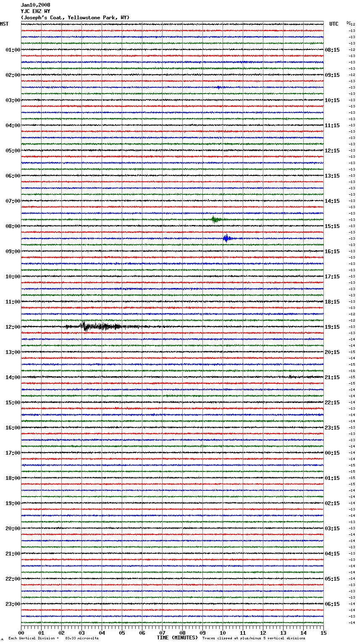Click the 10:15 UTC time label
The width and height of the screenshot is (357, 644).
point(332,100)
